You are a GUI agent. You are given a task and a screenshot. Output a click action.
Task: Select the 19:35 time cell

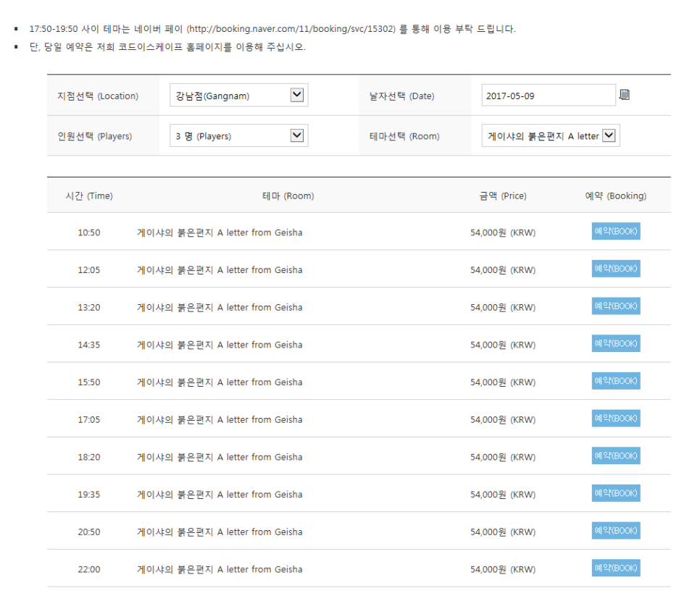(89, 495)
